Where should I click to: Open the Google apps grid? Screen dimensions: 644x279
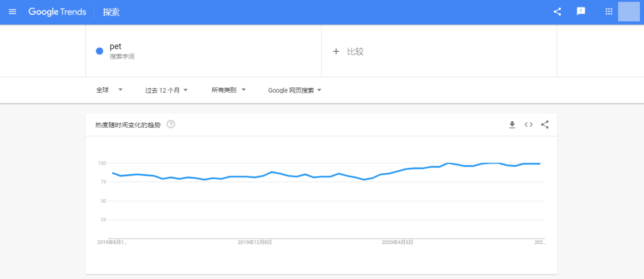pos(609,11)
